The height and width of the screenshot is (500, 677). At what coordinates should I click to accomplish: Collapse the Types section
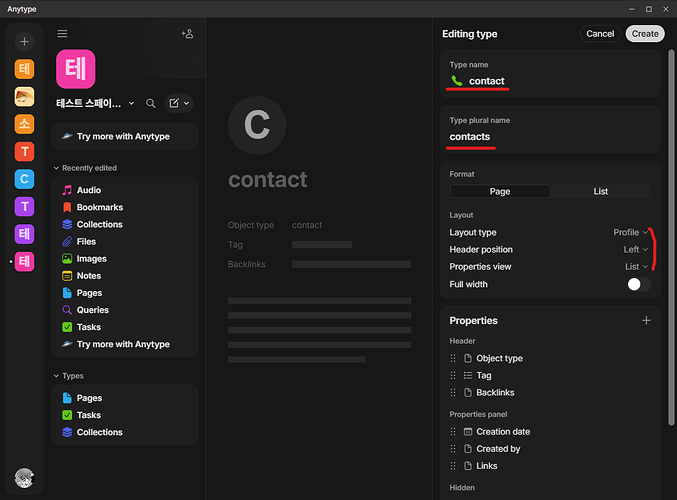(x=56, y=376)
